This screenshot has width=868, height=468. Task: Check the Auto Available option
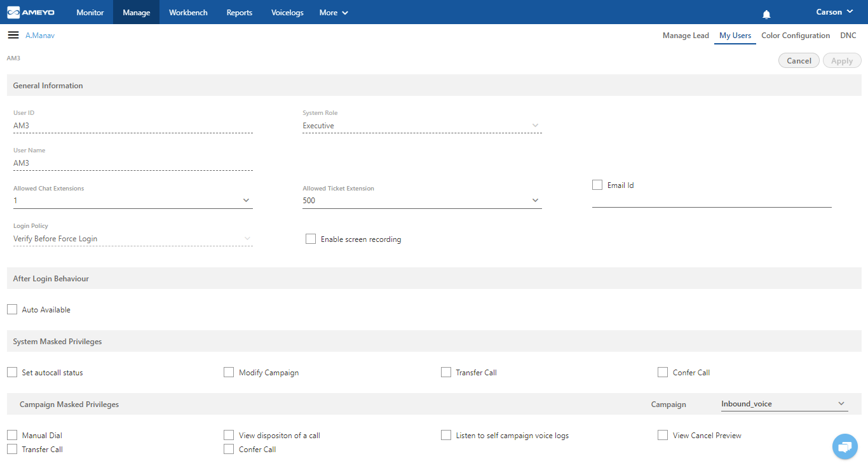click(x=12, y=309)
